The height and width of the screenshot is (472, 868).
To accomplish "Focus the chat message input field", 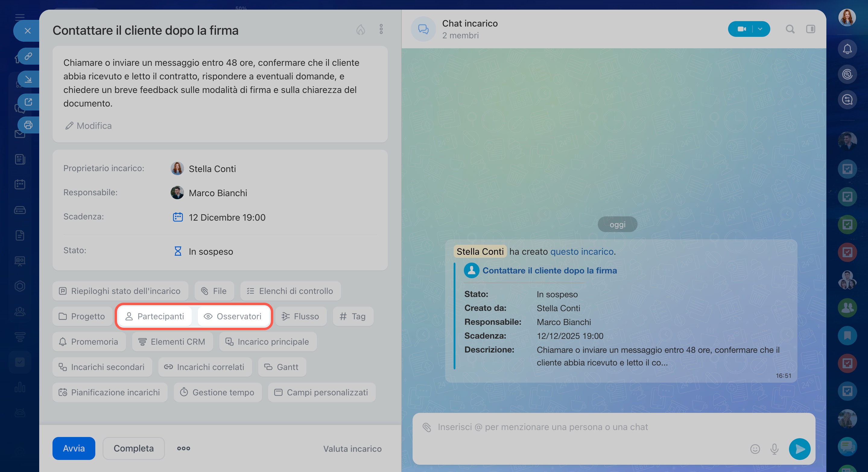I will pyautogui.click(x=573, y=427).
